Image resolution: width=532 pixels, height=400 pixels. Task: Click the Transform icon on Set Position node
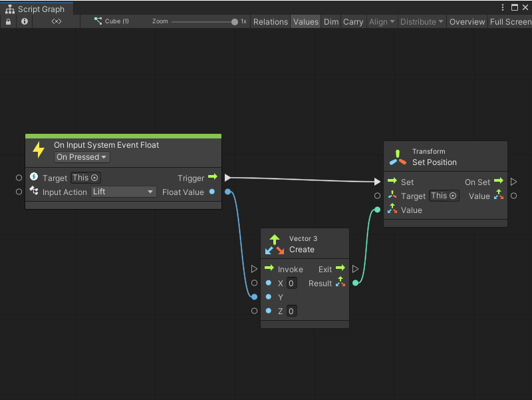pos(397,156)
